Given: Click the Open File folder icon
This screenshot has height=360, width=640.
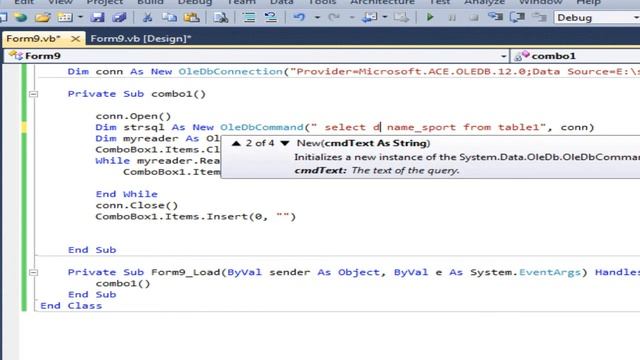Looking at the screenshot, I should point(42,18).
